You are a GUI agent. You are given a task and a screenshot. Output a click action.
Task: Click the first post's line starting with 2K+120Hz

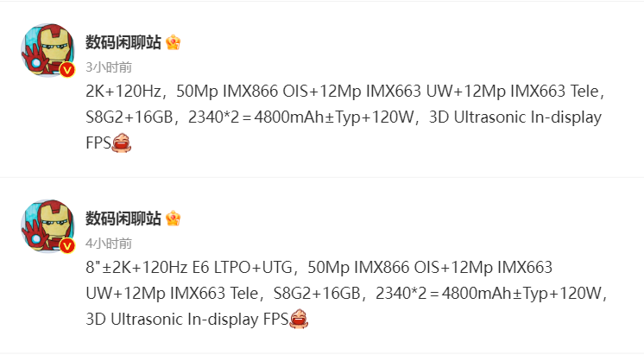click(345, 92)
